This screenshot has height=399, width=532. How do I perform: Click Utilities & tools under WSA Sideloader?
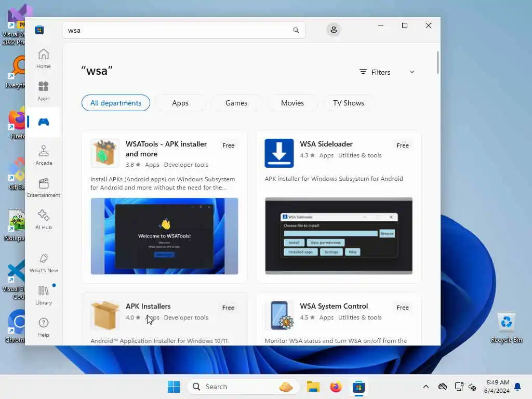point(360,155)
